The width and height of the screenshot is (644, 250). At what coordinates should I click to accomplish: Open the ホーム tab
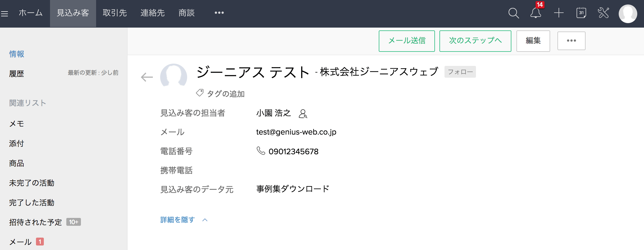click(x=31, y=13)
